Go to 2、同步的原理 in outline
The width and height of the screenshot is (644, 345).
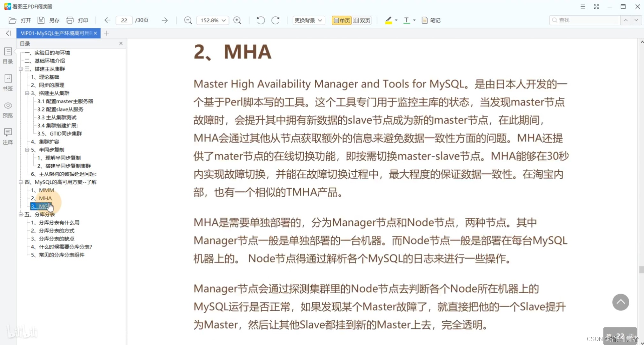pos(48,85)
